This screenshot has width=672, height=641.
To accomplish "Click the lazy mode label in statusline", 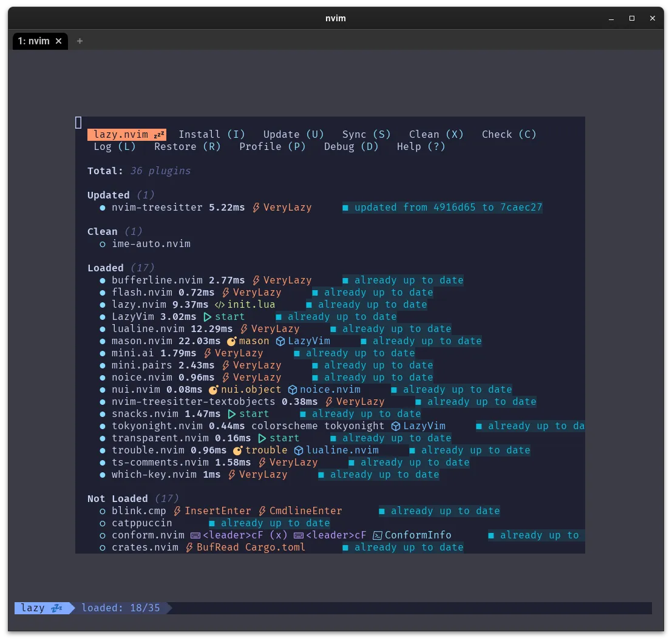I will [x=33, y=608].
